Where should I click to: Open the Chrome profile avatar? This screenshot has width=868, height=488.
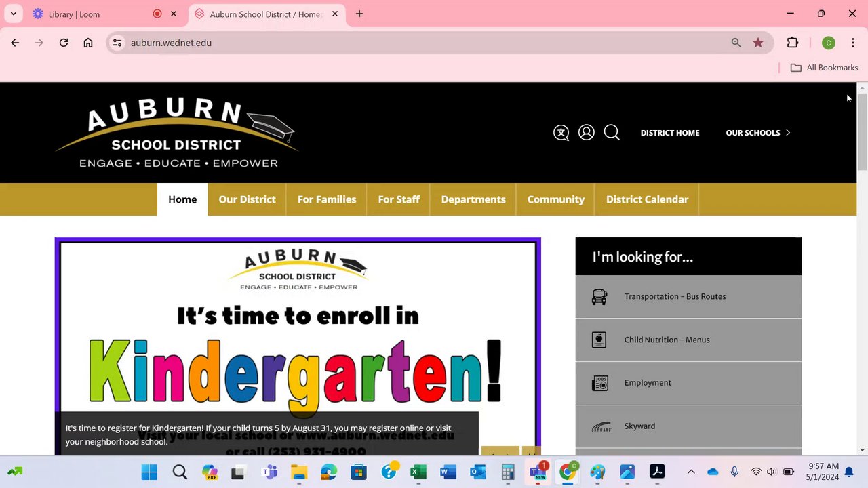click(828, 43)
